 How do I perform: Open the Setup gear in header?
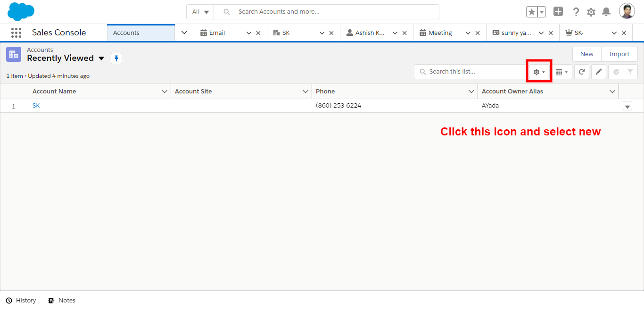pos(591,12)
